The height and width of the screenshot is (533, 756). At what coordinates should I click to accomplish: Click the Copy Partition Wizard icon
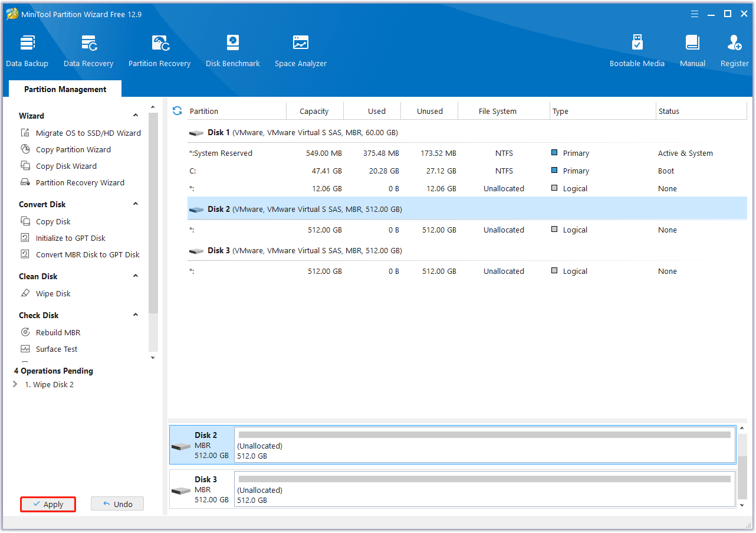[x=25, y=149]
